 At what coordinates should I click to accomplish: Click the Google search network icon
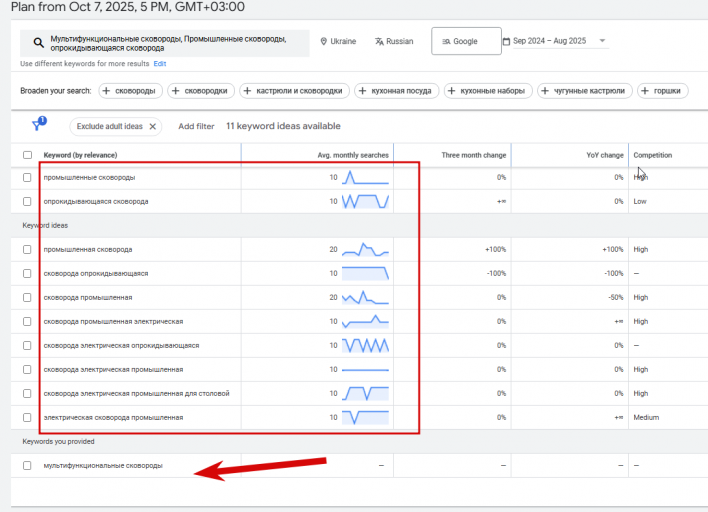446,42
